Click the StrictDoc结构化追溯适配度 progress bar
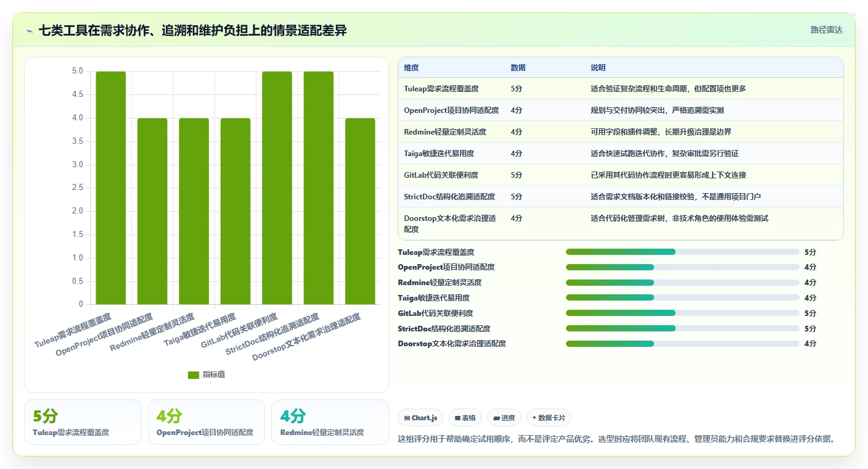The image size is (868, 469). tap(682, 328)
